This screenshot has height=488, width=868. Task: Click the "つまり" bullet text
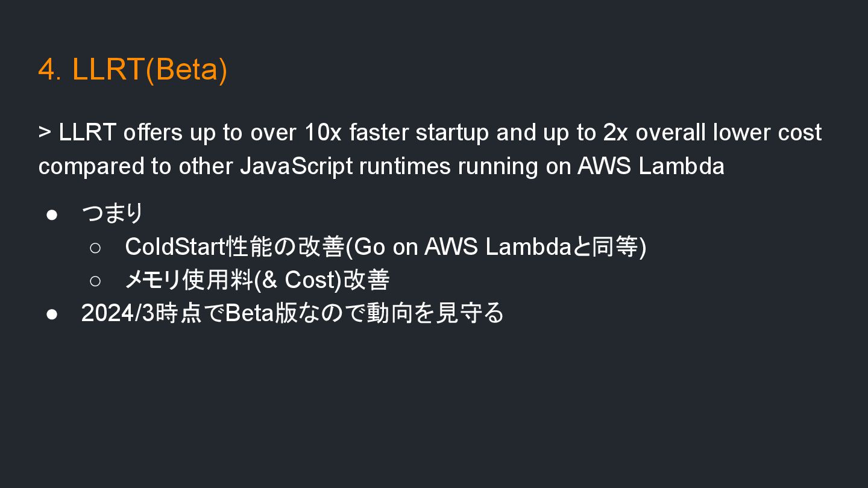[113, 213]
